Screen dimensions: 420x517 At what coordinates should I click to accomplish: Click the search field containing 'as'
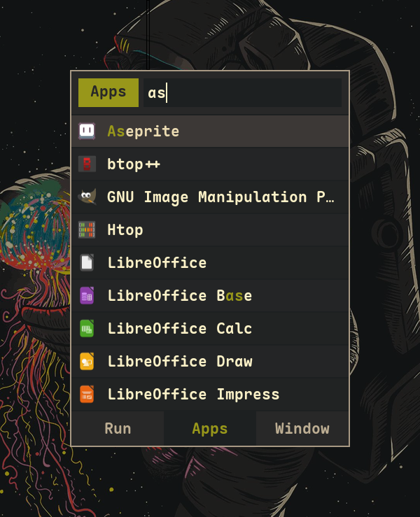pyautogui.click(x=241, y=93)
